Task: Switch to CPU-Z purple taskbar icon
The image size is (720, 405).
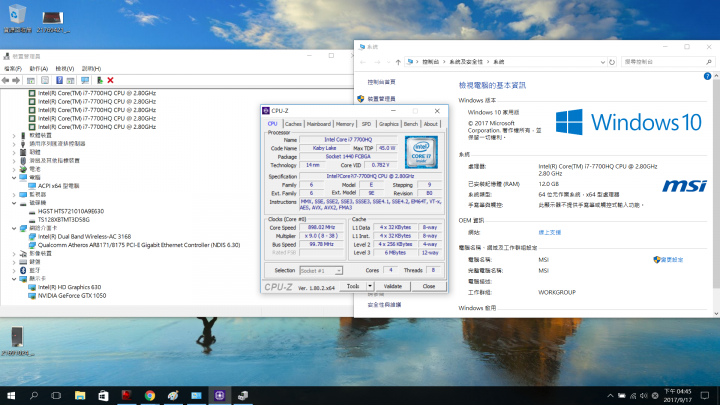Action: (219, 395)
